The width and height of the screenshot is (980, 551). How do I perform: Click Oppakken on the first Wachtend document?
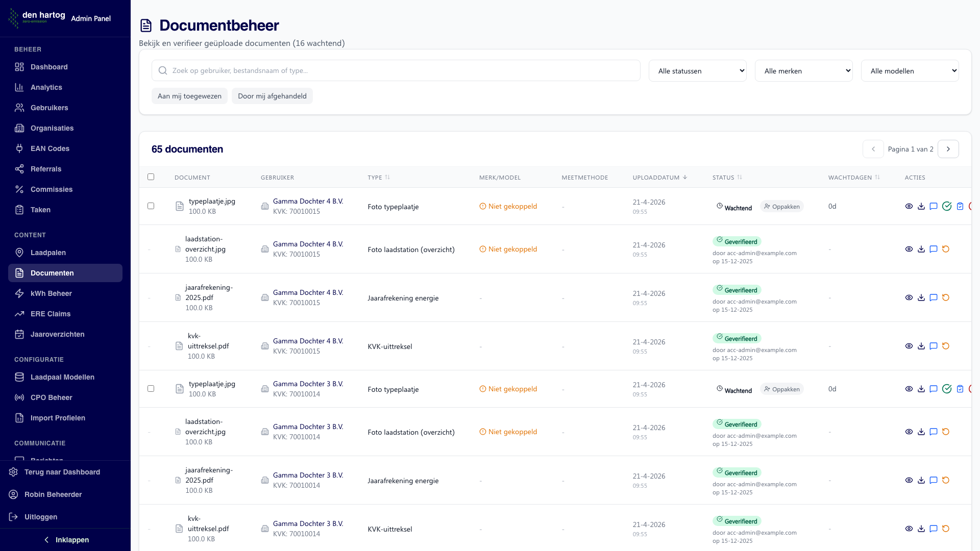(x=782, y=207)
